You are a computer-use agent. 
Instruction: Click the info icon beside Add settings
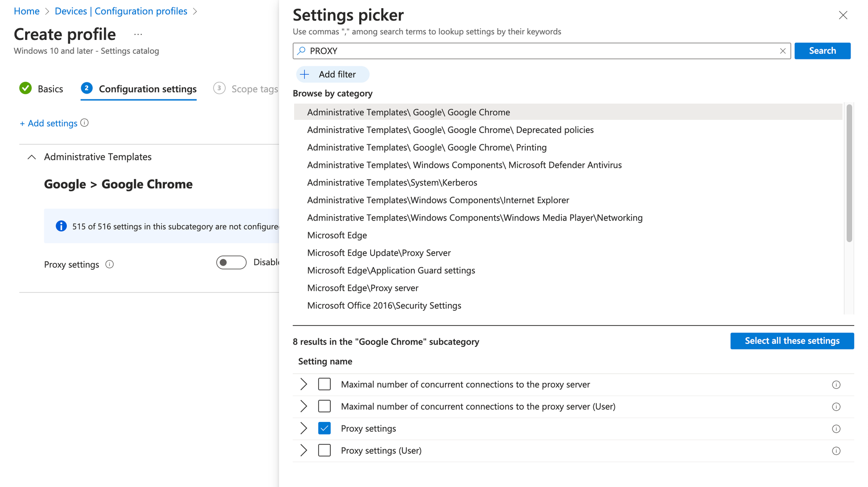[85, 123]
